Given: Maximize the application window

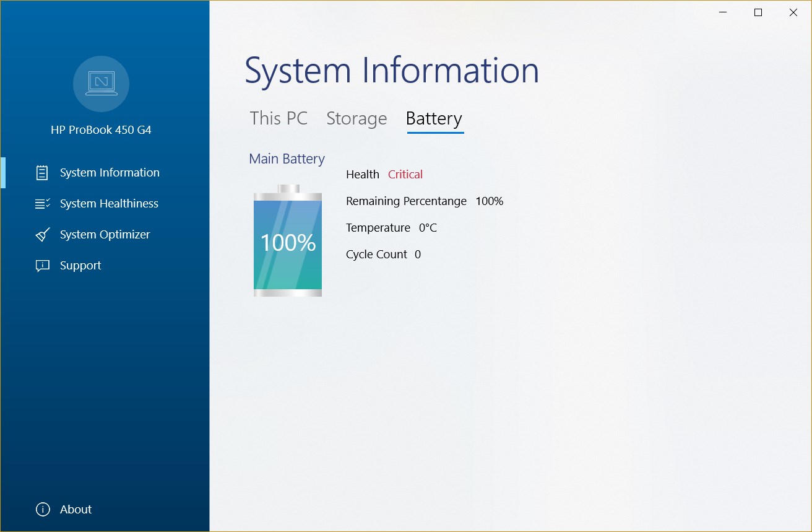Looking at the screenshot, I should pos(758,12).
